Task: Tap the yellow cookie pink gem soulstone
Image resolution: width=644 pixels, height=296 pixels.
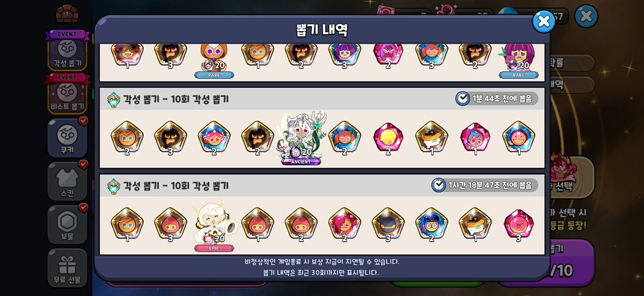Action: click(388, 138)
